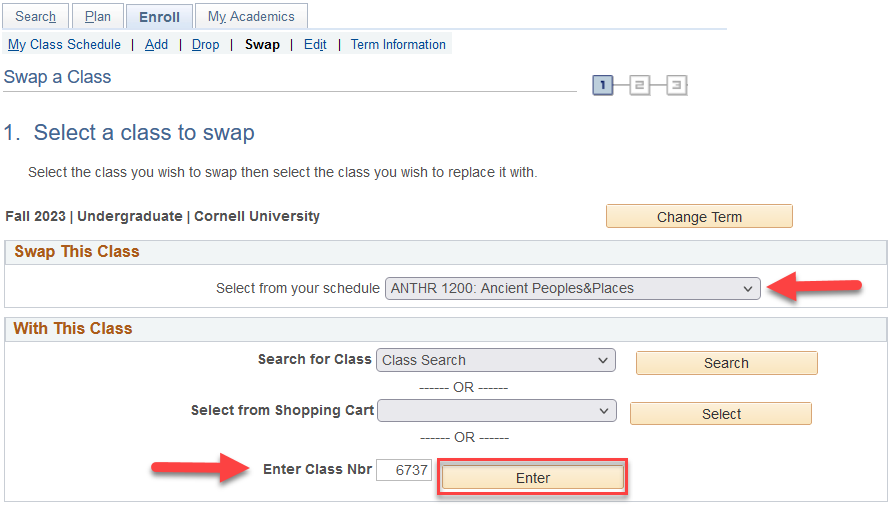Open the Drop classes link

click(205, 45)
